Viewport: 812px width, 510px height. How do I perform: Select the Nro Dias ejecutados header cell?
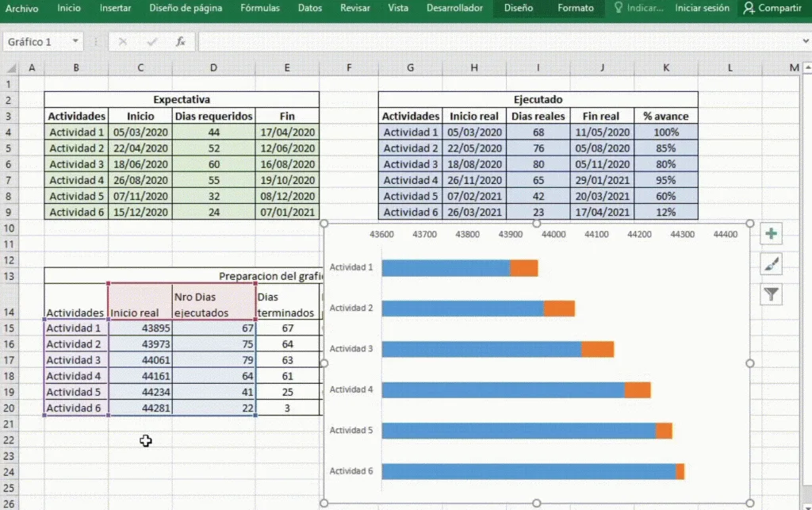tap(213, 302)
